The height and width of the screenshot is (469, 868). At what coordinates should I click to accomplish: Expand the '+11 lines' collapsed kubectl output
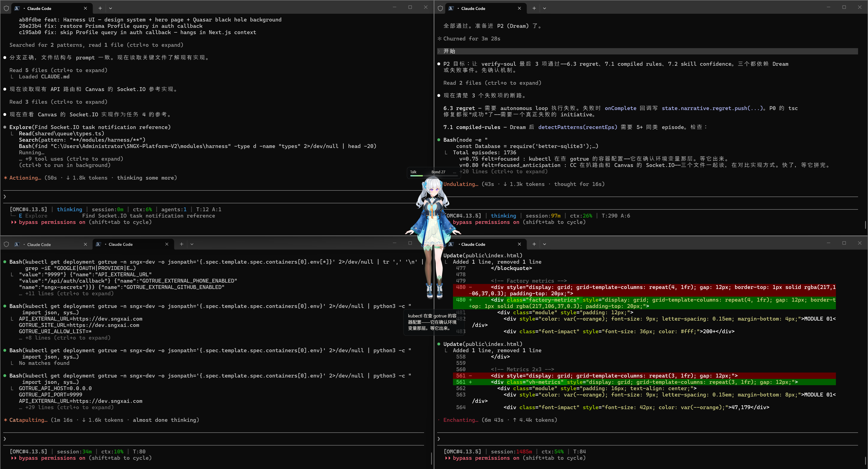click(x=66, y=294)
